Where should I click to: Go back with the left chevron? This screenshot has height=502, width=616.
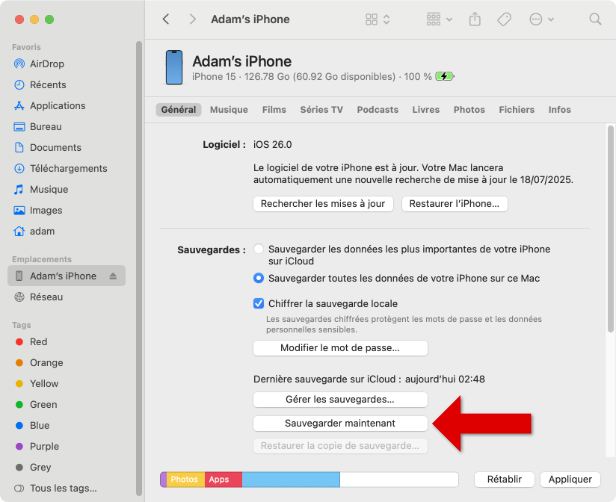tap(166, 19)
